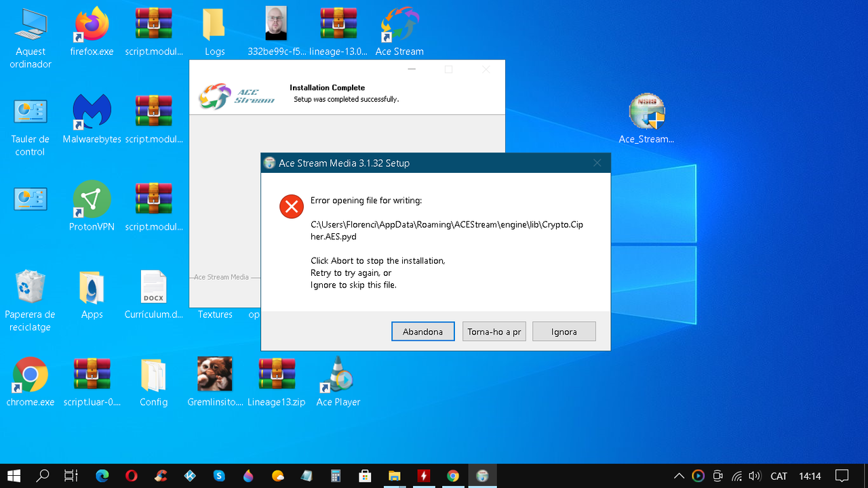Open File Explorer from the taskbar
Viewport: 868px width, 488px height.
[x=394, y=476]
